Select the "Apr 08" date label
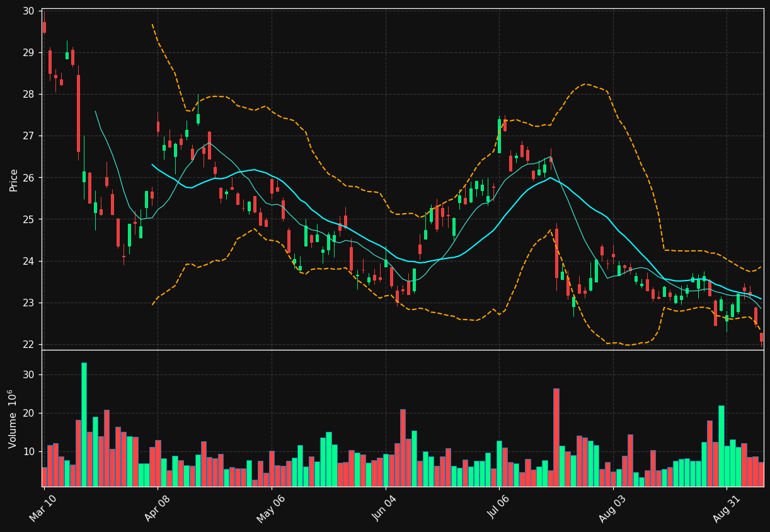Image resolution: width=770 pixels, height=532 pixels. [158, 508]
